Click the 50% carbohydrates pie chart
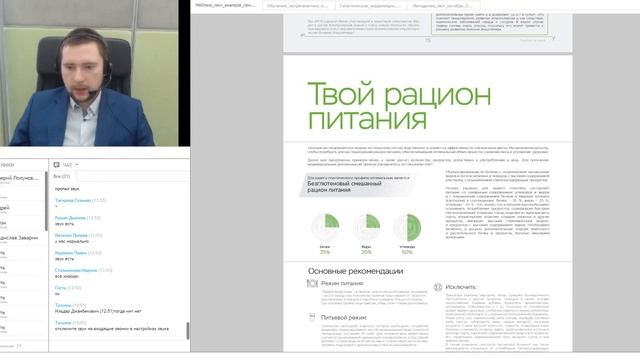The width and height of the screenshot is (640, 360). (407, 227)
